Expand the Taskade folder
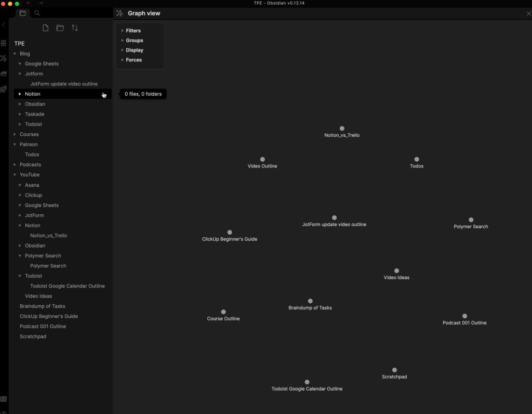The width and height of the screenshot is (532, 414). click(x=20, y=114)
